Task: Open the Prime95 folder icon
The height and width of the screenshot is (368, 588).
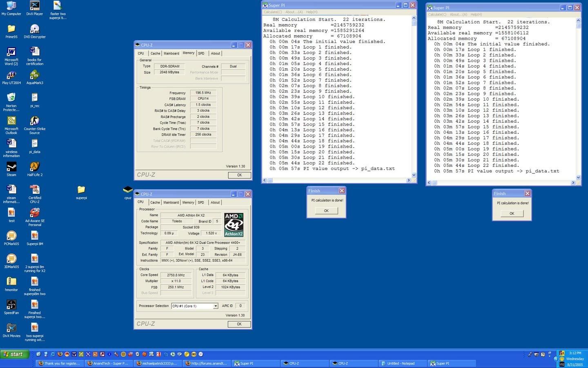Action: click(11, 31)
